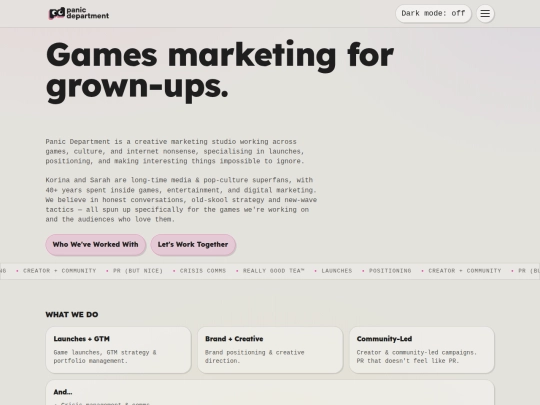Viewport: 540px width, 405px height.
Task: Open the Brand + Creative card
Action: tap(270, 350)
